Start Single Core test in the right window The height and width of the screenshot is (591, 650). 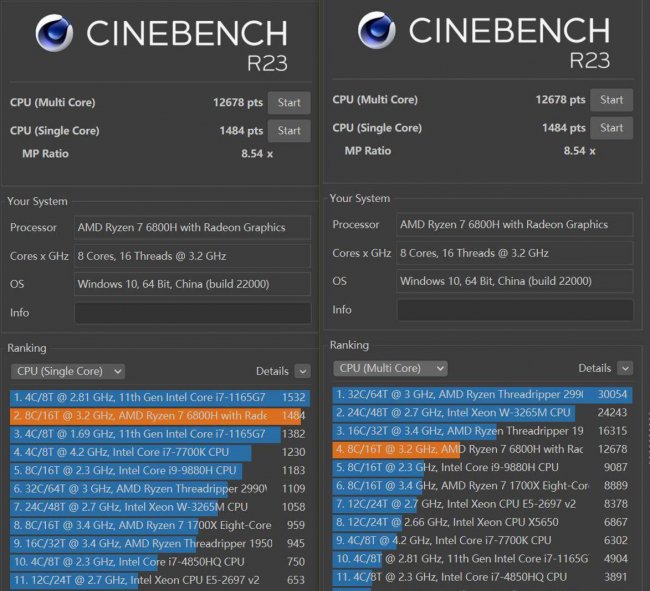click(x=611, y=128)
